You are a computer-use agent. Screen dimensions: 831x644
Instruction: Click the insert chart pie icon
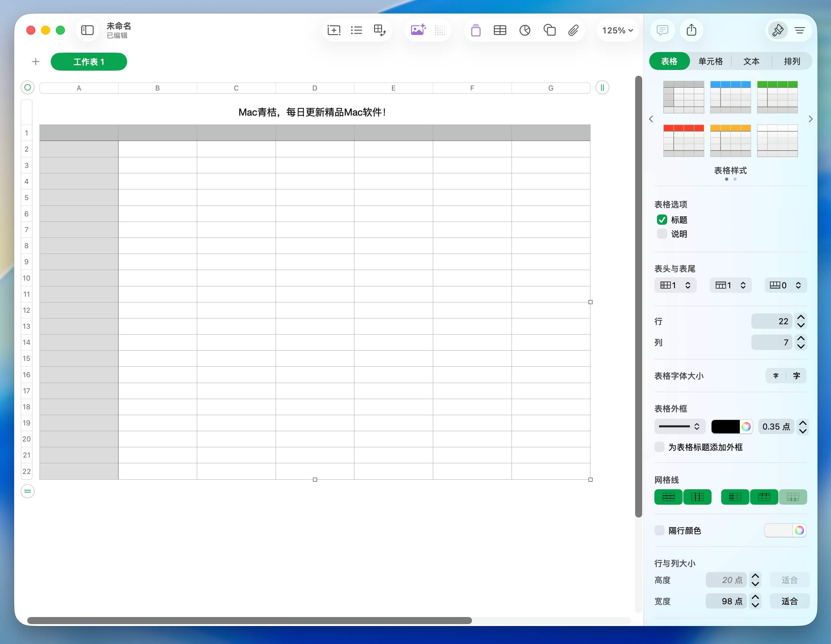525,30
